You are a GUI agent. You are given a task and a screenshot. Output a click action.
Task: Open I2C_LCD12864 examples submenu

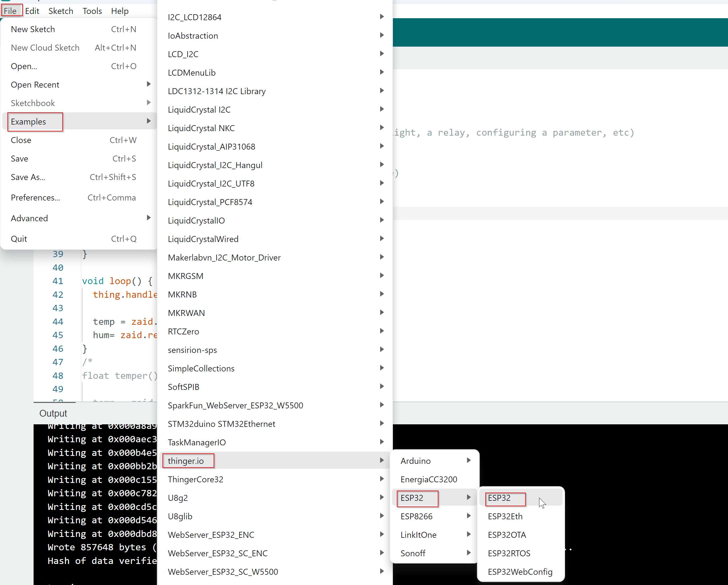pos(275,17)
